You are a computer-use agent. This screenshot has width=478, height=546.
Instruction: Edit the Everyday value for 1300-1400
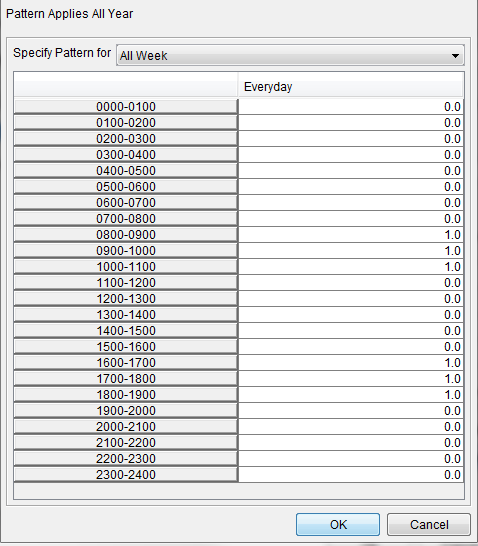351,315
